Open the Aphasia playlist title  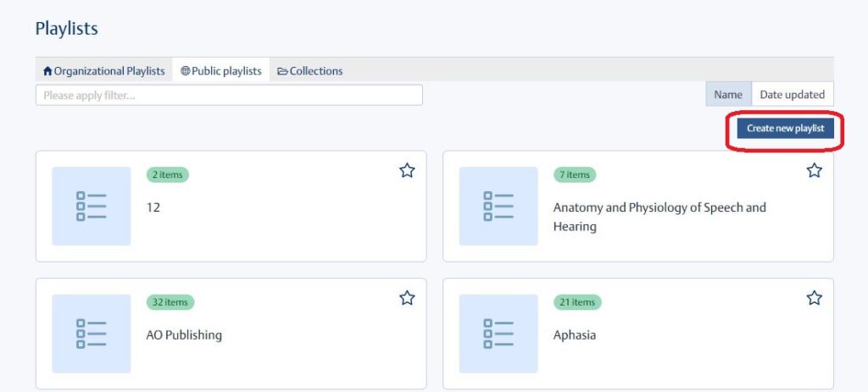click(x=575, y=334)
